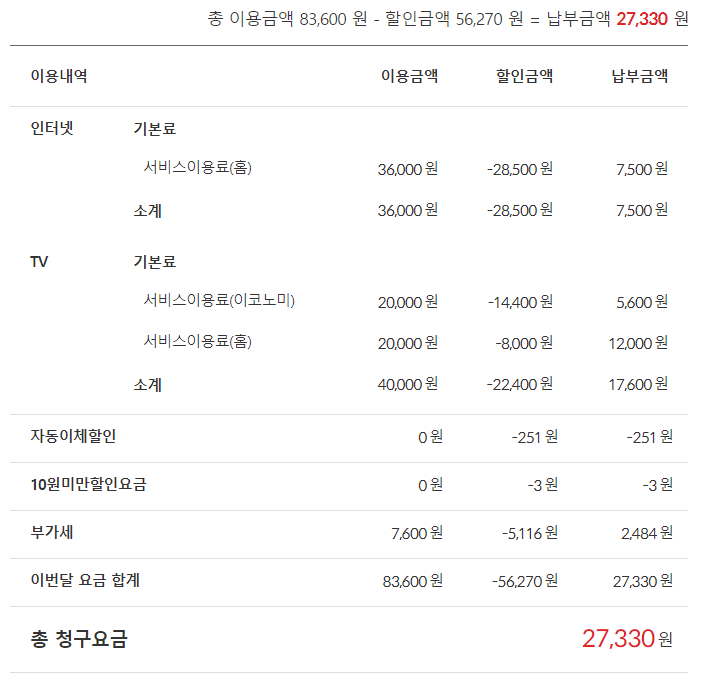Click the -14,400 원 discount amount

(x=520, y=302)
